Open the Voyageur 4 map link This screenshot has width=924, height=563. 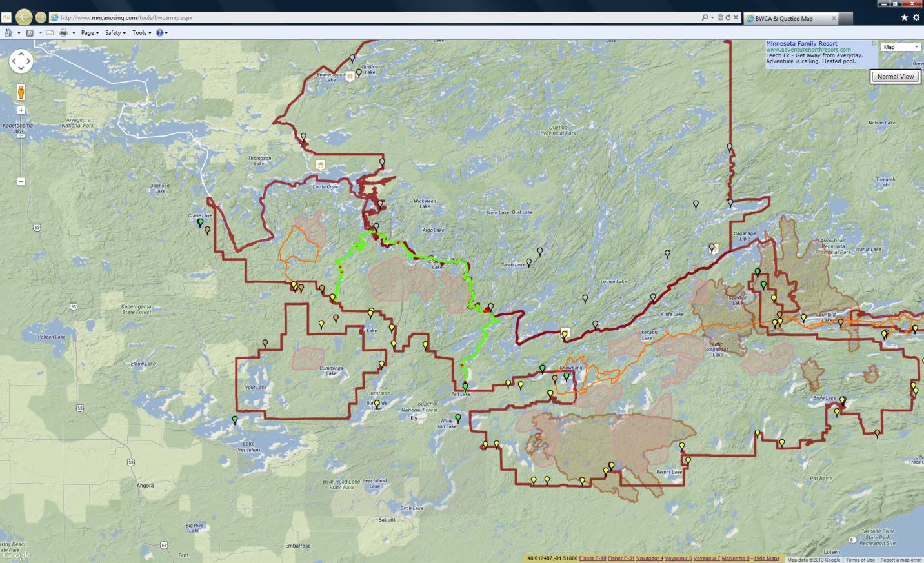[650, 558]
